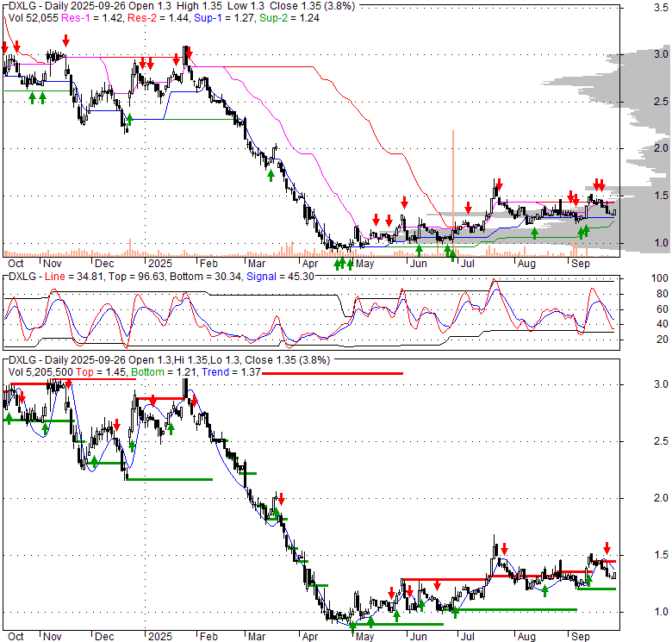This screenshot has height=642, width=672.
Task: Click the Jun month label under the lower trend chart
Action: [418, 637]
